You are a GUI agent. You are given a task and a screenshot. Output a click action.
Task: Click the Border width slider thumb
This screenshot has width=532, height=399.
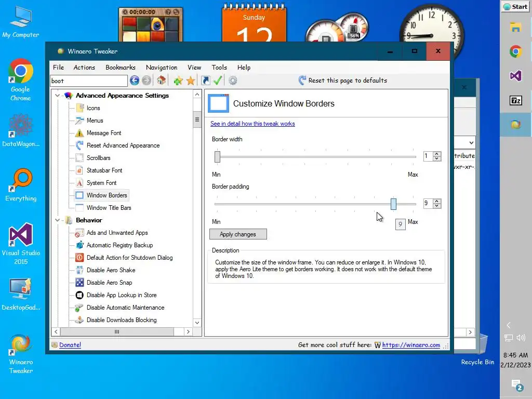[218, 157]
